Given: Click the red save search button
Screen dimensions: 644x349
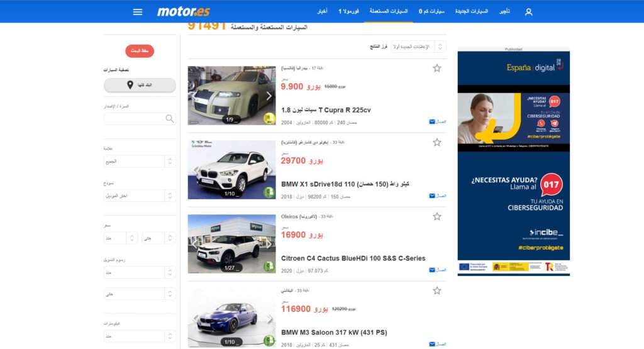Looking at the screenshot, I should click(140, 51).
